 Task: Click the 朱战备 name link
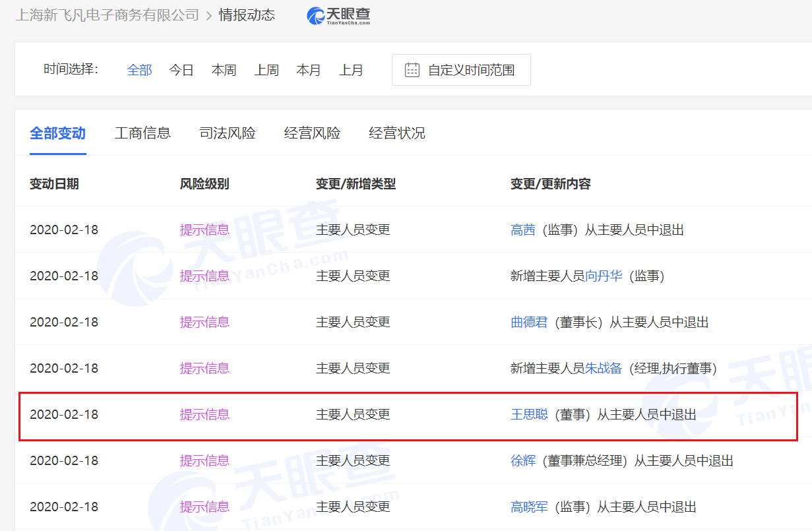click(x=604, y=369)
